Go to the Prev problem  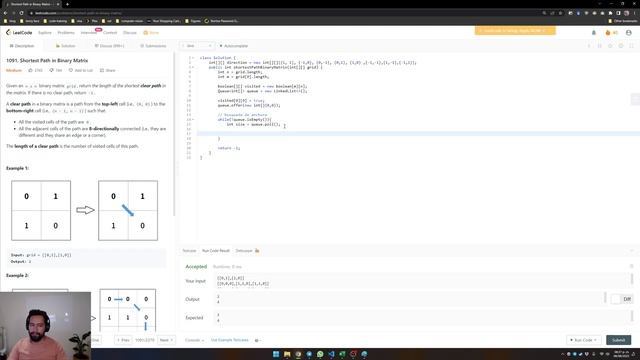point(123,340)
